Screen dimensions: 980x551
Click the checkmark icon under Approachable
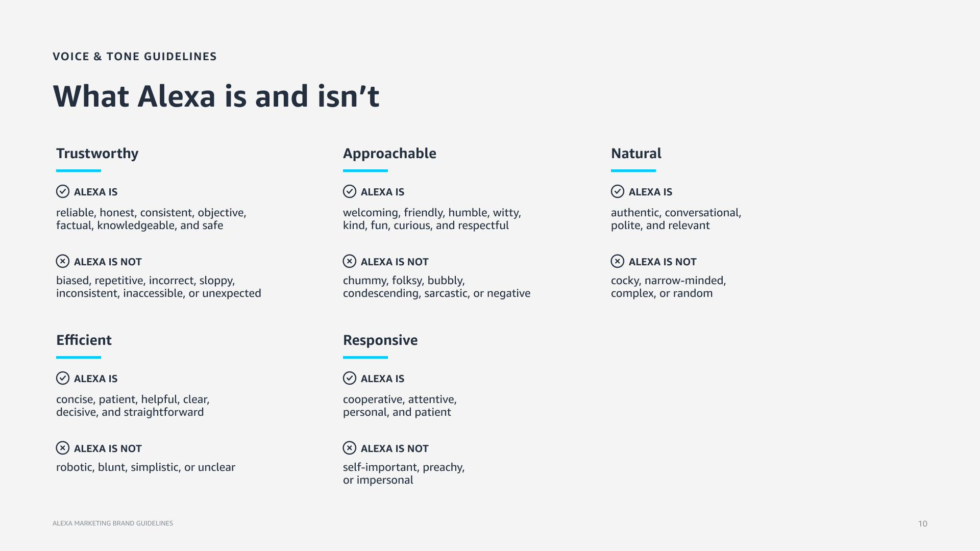350,191
